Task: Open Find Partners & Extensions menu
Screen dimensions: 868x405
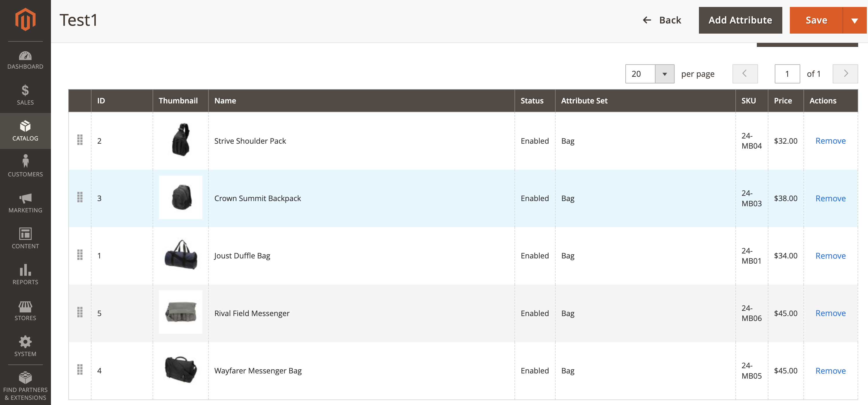Action: (x=25, y=386)
